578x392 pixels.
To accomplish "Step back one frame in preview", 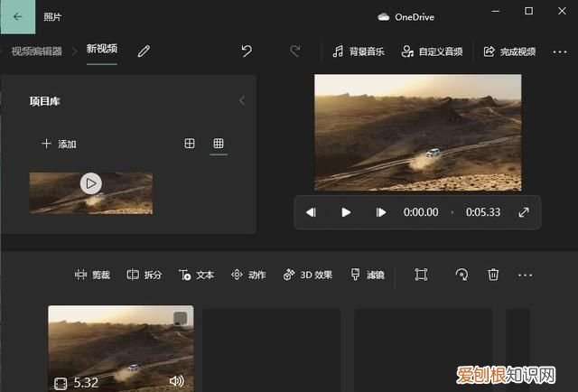I will click(311, 212).
